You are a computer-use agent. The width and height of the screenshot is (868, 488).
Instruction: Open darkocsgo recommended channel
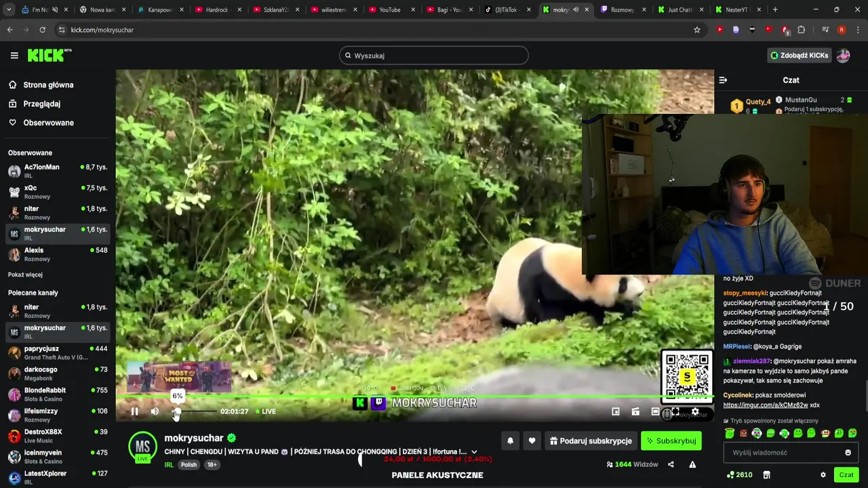[58, 373]
